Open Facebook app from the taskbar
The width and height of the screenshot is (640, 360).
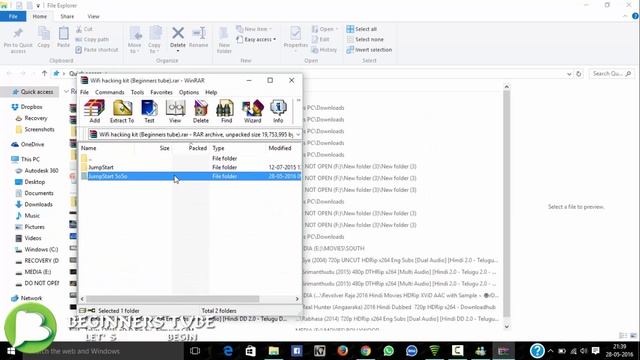297,351
